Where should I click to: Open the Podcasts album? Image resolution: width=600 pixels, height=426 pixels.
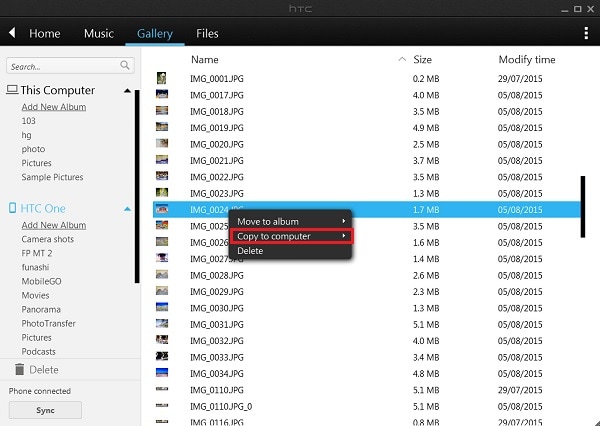tap(39, 351)
